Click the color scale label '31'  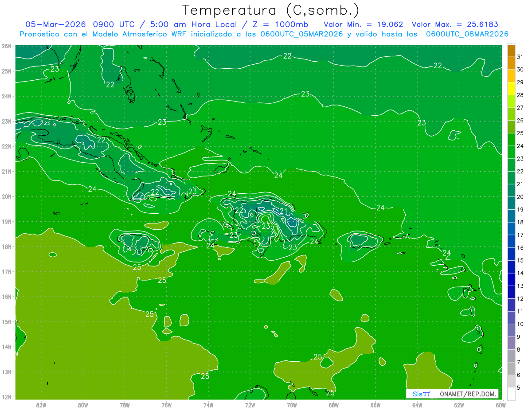(520, 57)
